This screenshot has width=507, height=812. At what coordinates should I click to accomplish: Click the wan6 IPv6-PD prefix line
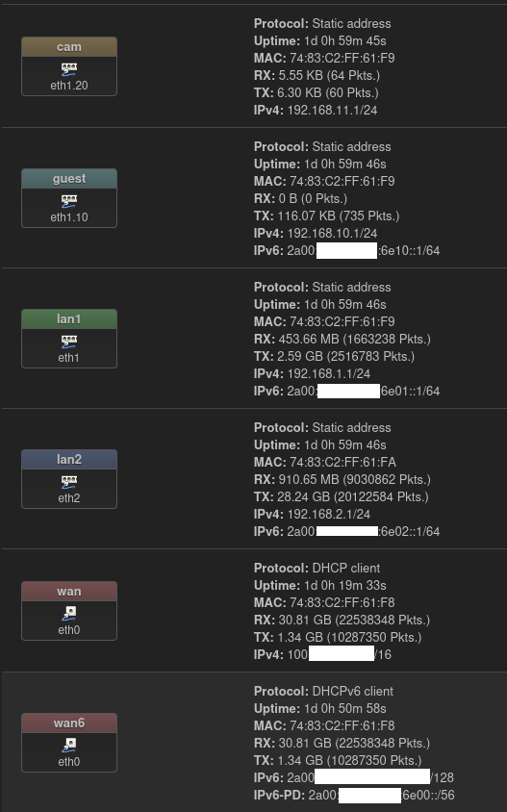coord(354,795)
